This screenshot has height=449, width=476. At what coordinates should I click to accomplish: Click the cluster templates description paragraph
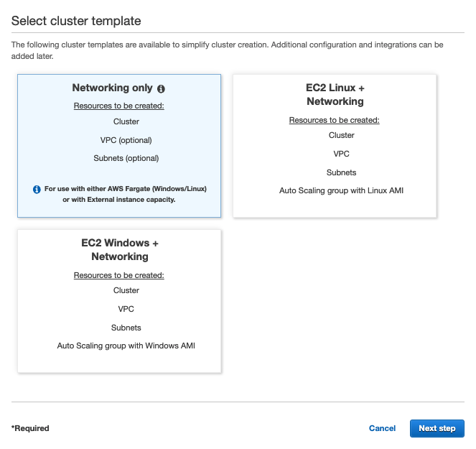pyautogui.click(x=227, y=50)
